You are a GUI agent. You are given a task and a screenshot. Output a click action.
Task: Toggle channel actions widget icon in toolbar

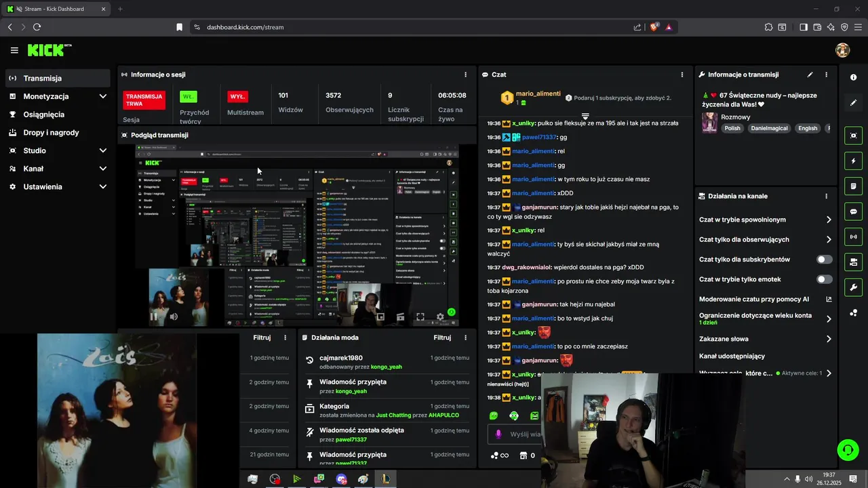(854, 262)
